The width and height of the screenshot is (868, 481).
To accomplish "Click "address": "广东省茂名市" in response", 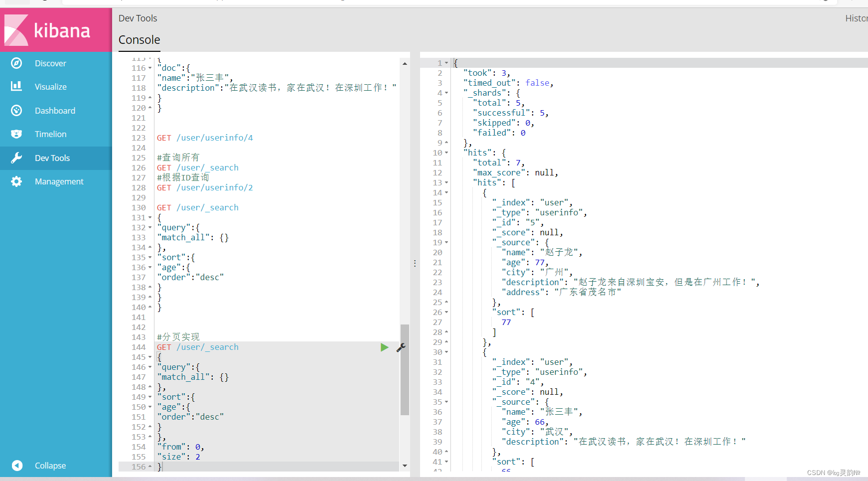I will tap(562, 292).
